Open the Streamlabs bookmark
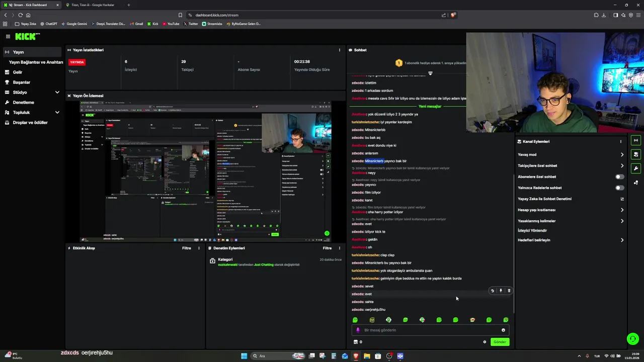The width and height of the screenshot is (644, 362). [212, 24]
